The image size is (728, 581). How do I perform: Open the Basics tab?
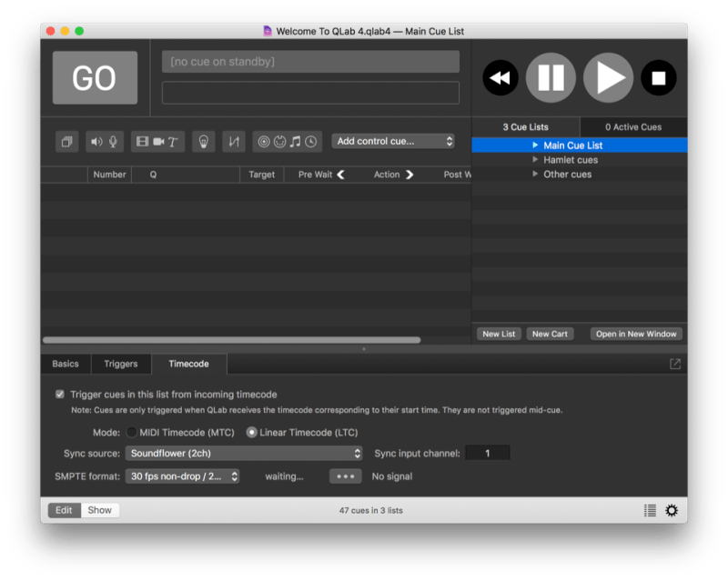(x=65, y=363)
